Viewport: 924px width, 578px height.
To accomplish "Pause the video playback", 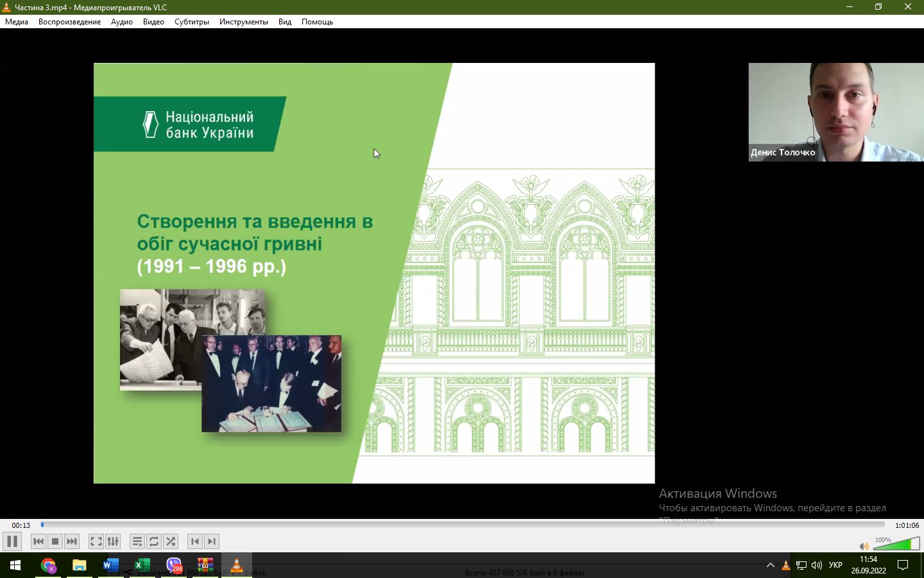I will pyautogui.click(x=12, y=541).
